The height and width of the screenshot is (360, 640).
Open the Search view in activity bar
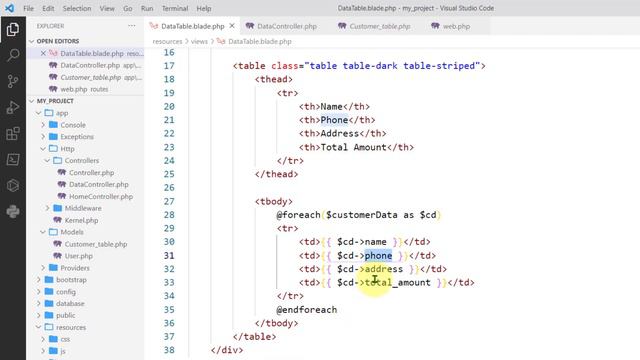[13, 55]
